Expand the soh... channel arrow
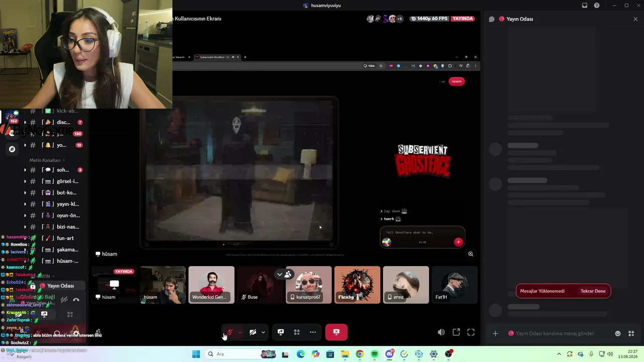Viewport: 644px width, 362px height. point(25,170)
